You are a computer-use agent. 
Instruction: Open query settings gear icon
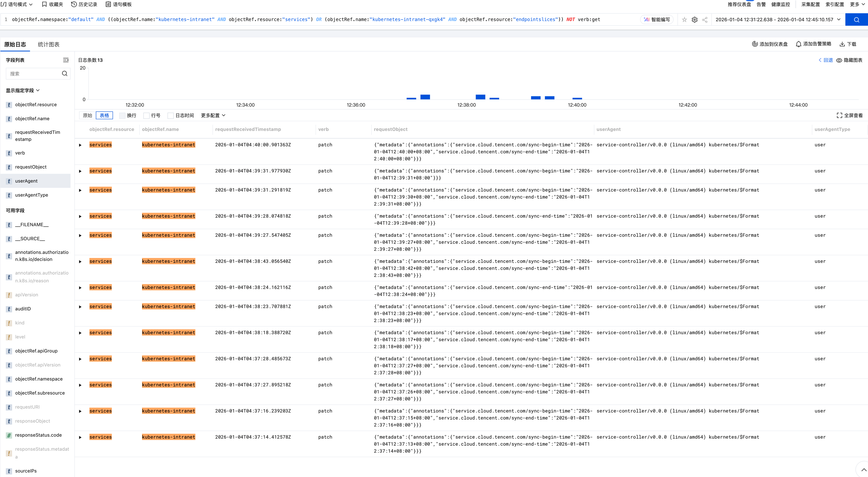pyautogui.click(x=694, y=19)
